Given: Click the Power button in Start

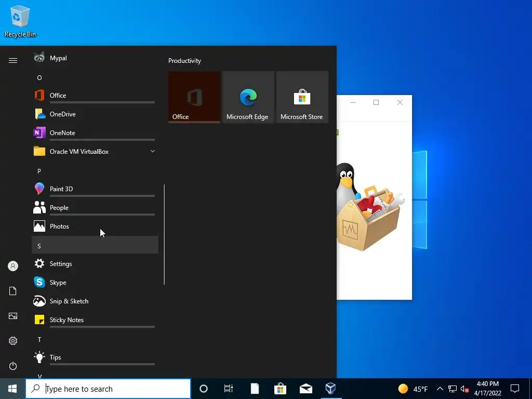Looking at the screenshot, I should tap(13, 366).
